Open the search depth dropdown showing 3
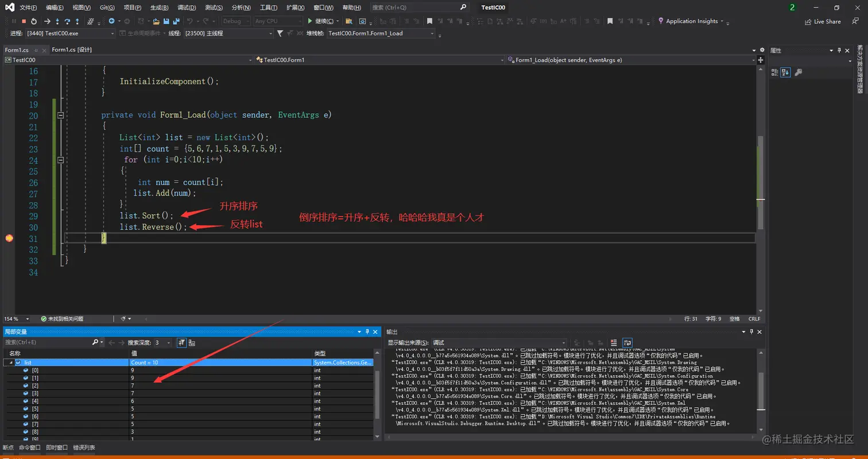The height and width of the screenshot is (459, 868). [x=162, y=342]
